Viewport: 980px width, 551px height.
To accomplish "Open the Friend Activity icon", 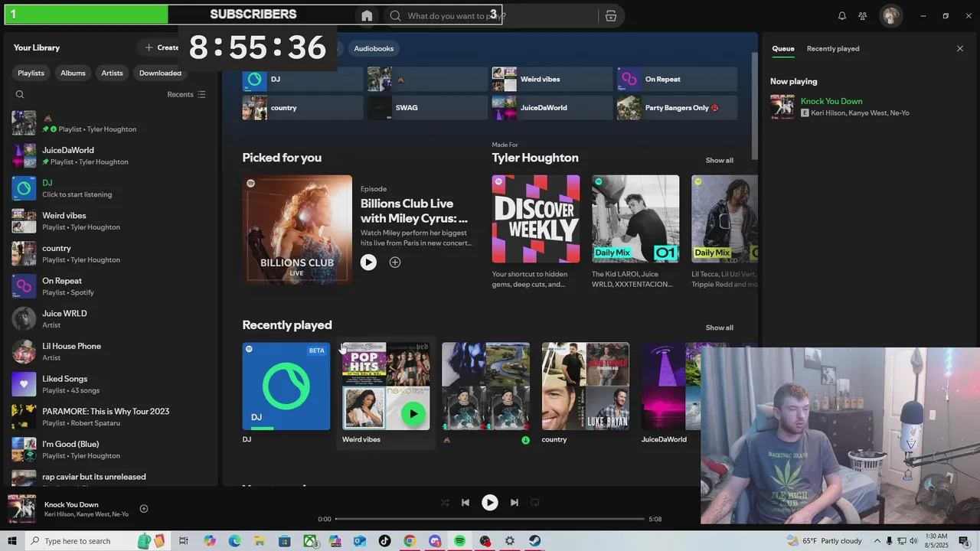I will pyautogui.click(x=863, y=15).
